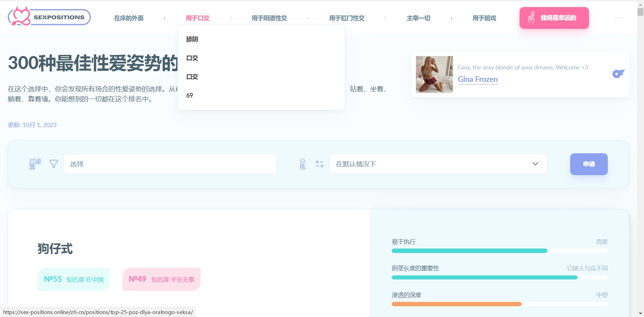Select the first item 舔阴 in dropdown

pos(192,39)
